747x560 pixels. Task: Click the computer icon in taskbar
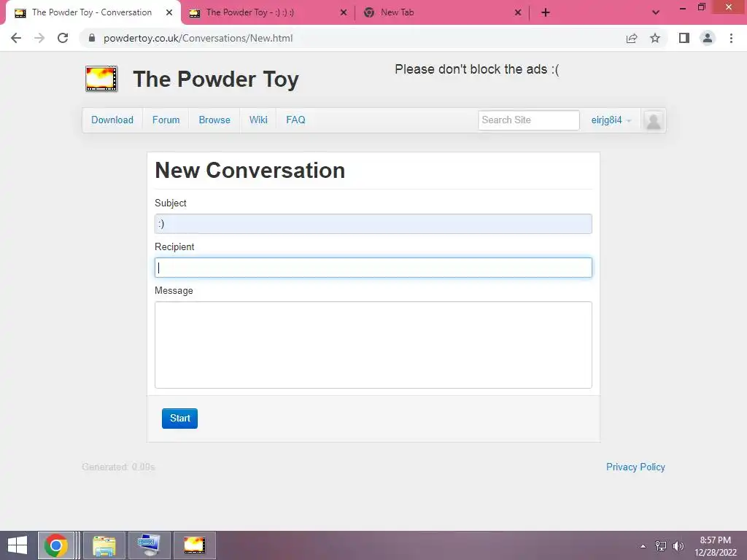pos(149,545)
